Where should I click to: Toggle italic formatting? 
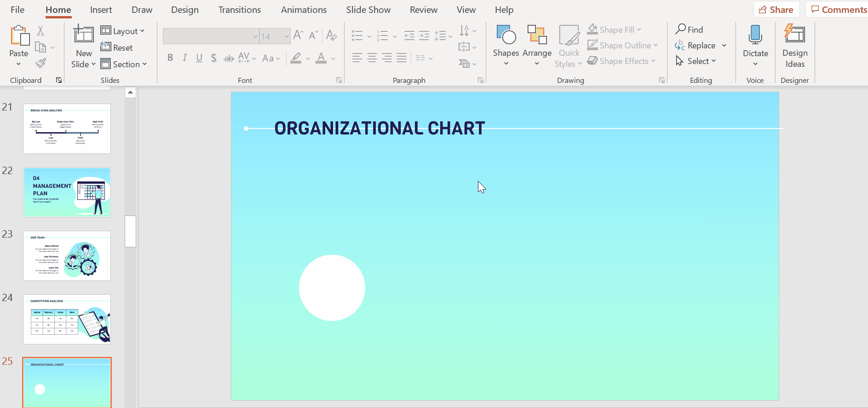(184, 58)
